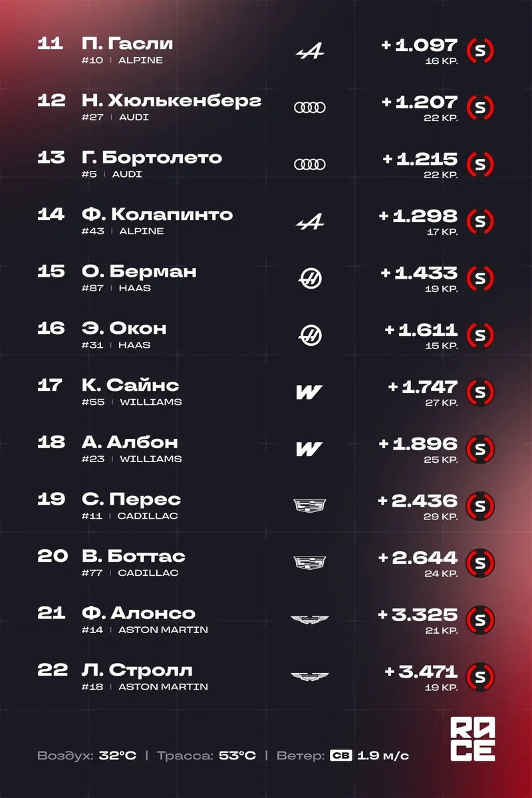Click the Alpine logo beside Гасли
532x798 pixels.
point(310,51)
